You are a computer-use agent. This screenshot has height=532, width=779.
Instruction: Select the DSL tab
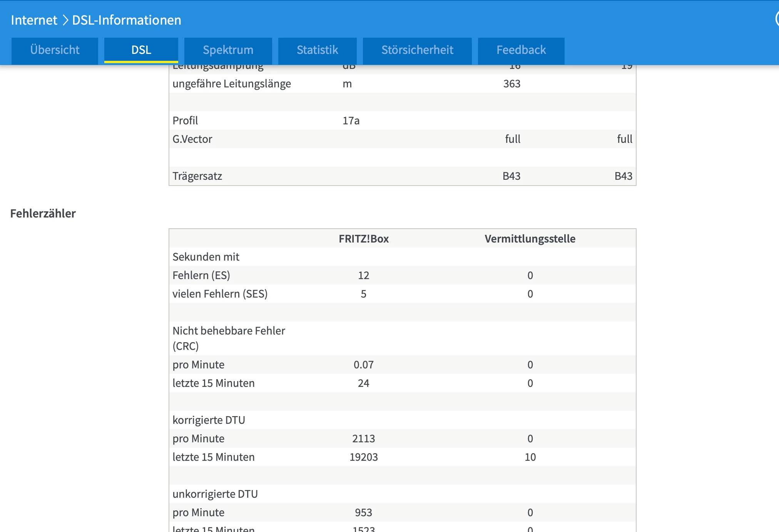[x=141, y=50]
